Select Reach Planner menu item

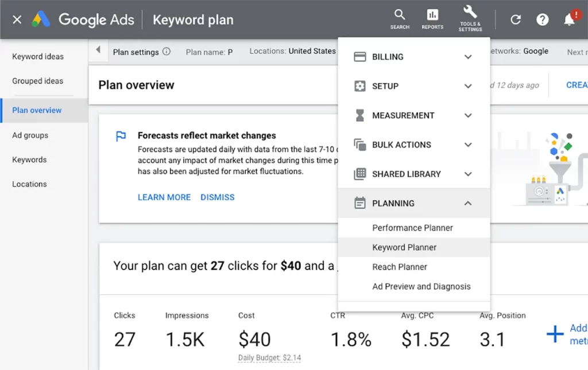click(414, 267)
